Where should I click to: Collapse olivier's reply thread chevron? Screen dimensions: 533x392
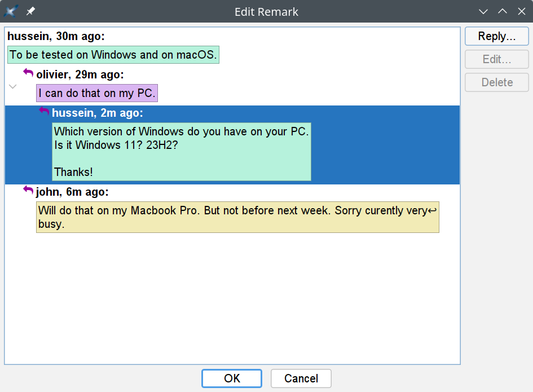[12, 86]
